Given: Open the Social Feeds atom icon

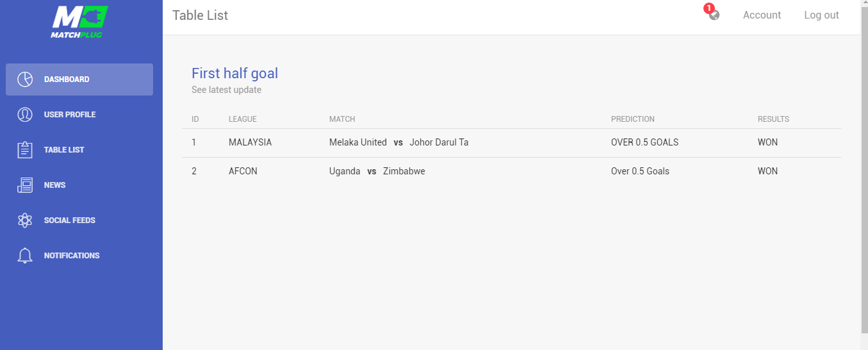Looking at the screenshot, I should 25,221.
